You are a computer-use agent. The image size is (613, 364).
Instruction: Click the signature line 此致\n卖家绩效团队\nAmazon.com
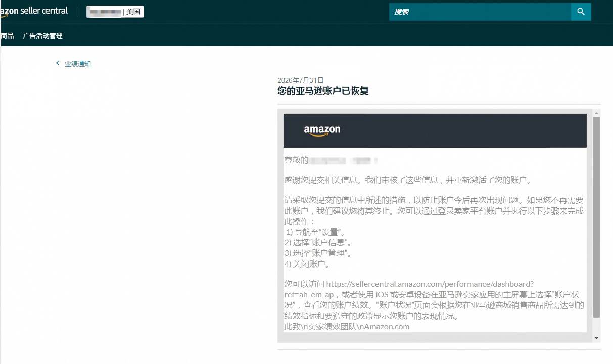pyautogui.click(x=347, y=327)
